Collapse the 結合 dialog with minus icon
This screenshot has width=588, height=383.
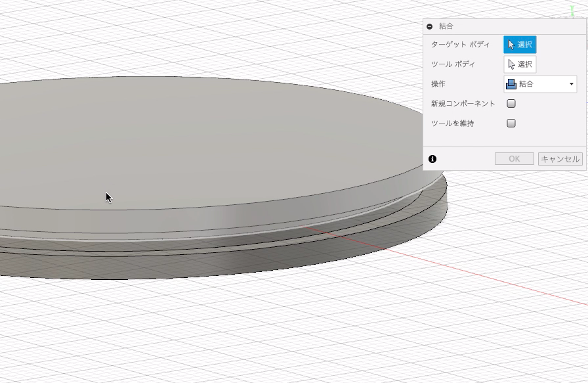[430, 26]
